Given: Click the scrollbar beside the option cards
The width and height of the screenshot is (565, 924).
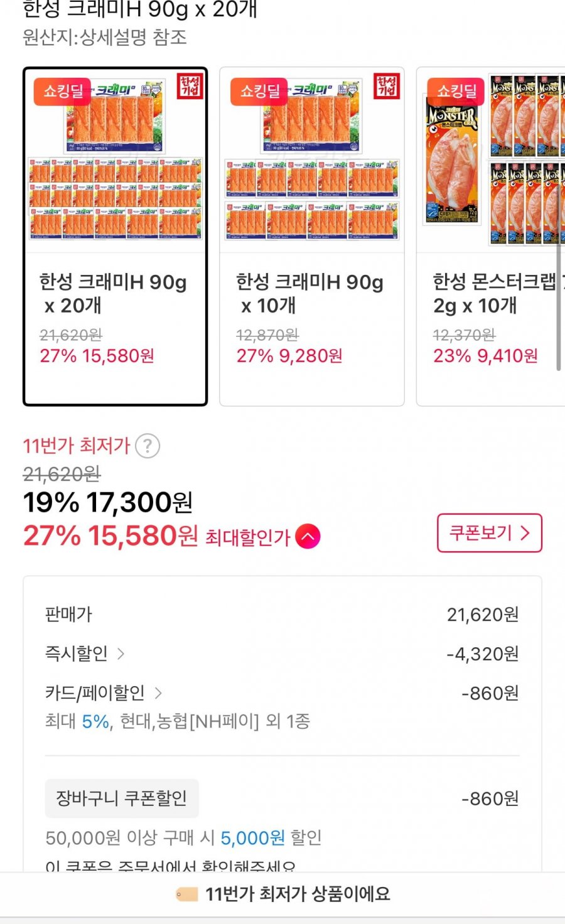Looking at the screenshot, I should [558, 301].
